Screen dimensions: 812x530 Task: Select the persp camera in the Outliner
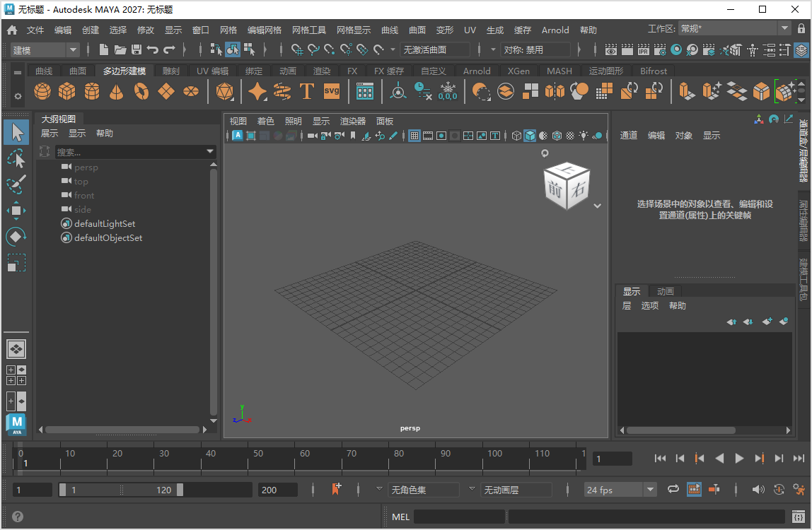click(86, 167)
